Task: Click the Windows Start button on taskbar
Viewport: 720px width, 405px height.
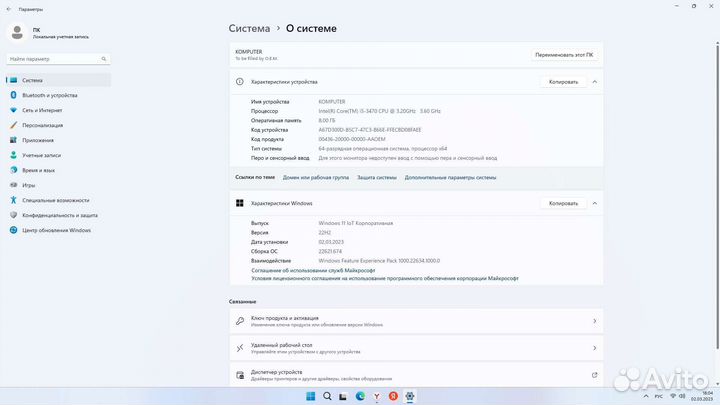Action: point(311,396)
